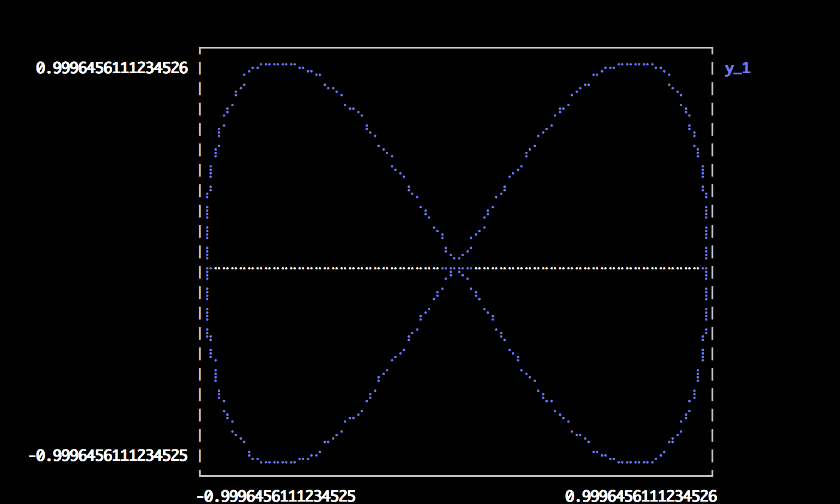Click the bottom trough of the right lobe
This screenshot has height=504, width=840.
click(636, 462)
